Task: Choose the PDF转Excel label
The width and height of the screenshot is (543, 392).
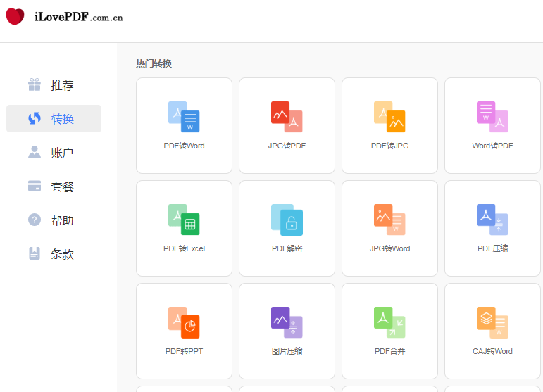Action: [184, 248]
